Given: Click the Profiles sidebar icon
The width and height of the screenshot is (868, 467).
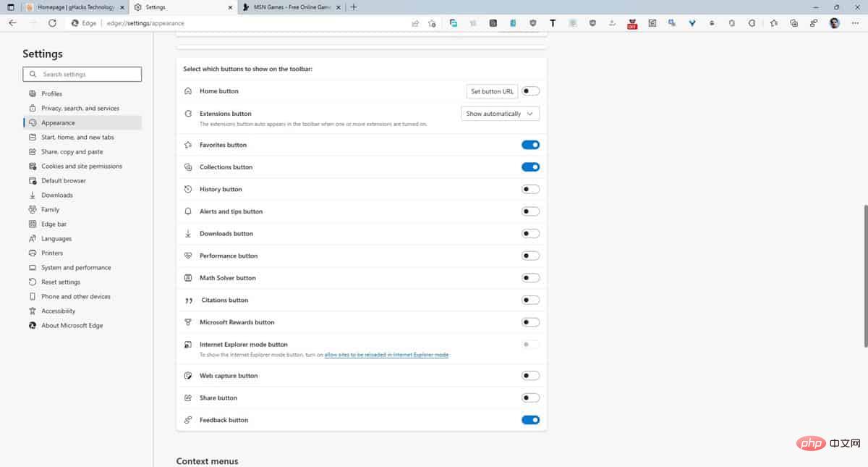Looking at the screenshot, I should (33, 93).
